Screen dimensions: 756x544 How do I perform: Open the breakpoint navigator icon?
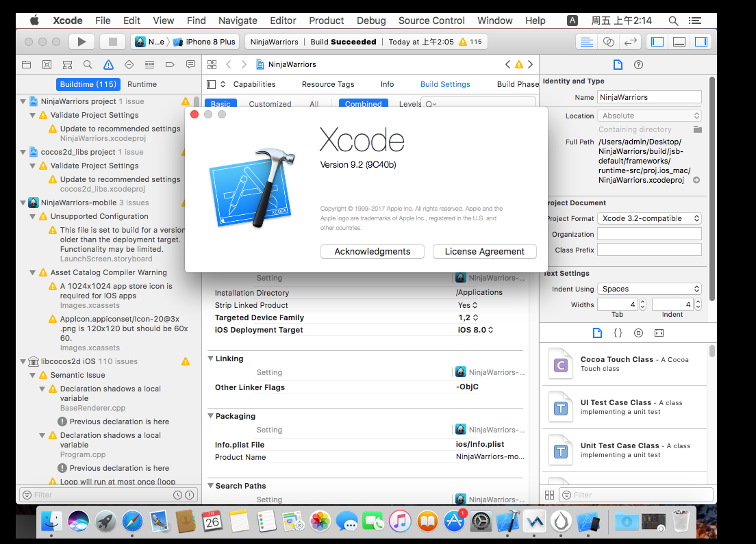point(170,64)
